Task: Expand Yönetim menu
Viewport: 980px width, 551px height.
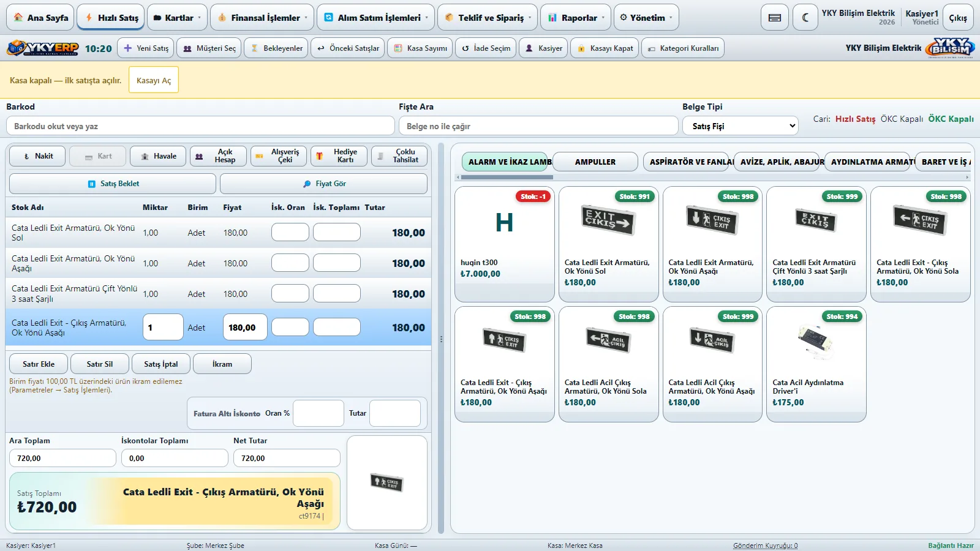Action: [x=646, y=18]
